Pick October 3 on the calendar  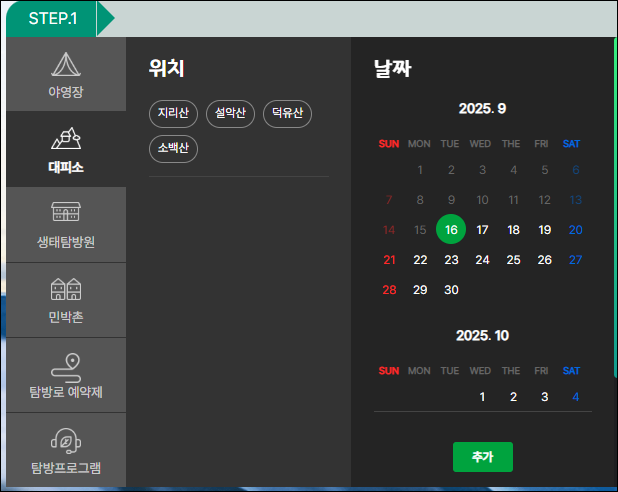tap(544, 397)
